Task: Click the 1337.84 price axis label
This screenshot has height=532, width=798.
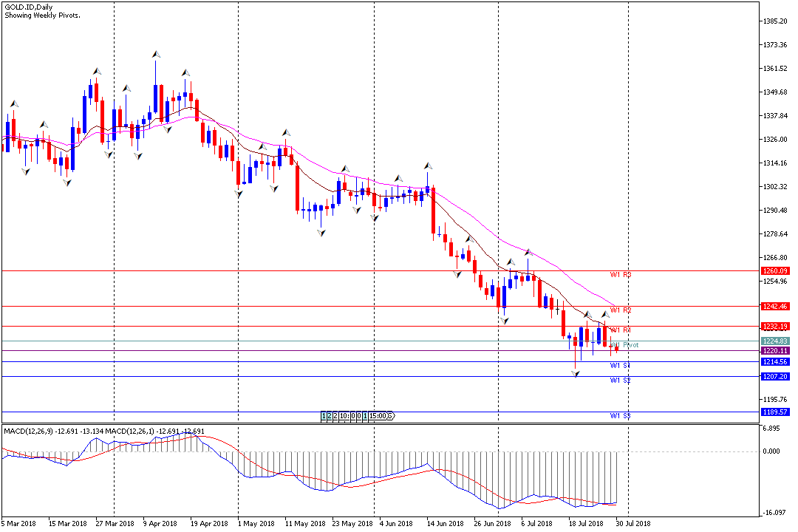Action: [x=775, y=116]
